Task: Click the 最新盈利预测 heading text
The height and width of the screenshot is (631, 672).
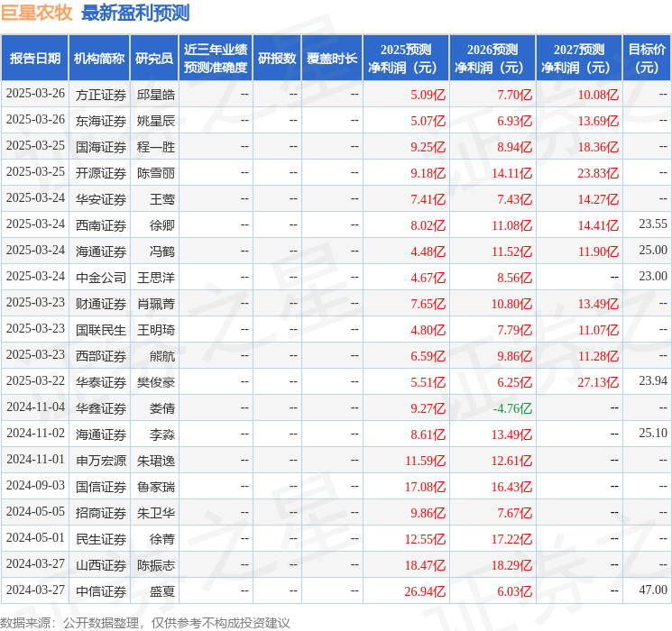Action: [135, 13]
